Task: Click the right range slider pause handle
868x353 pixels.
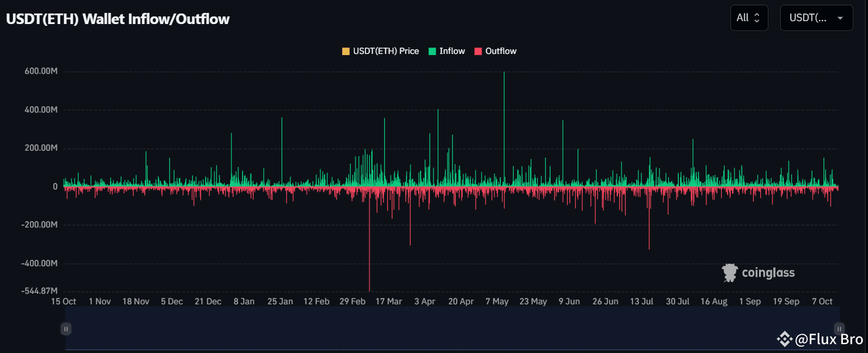Action: [839, 329]
